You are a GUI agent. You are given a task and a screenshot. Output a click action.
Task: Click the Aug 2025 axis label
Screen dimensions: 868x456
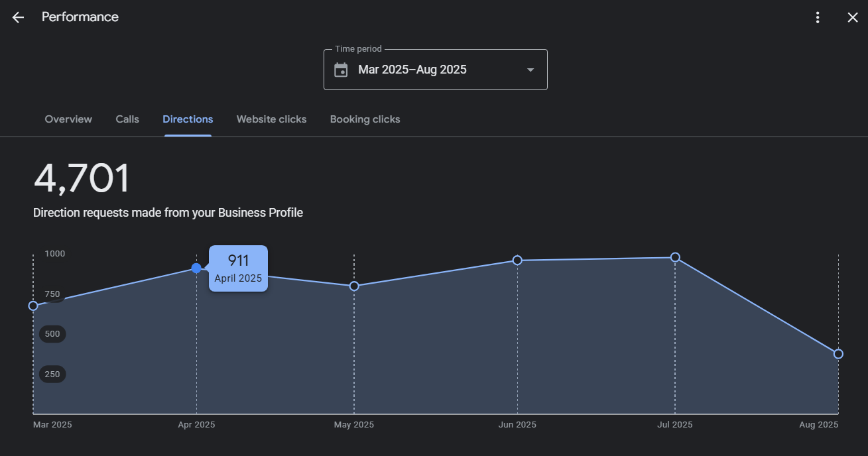pyautogui.click(x=819, y=425)
